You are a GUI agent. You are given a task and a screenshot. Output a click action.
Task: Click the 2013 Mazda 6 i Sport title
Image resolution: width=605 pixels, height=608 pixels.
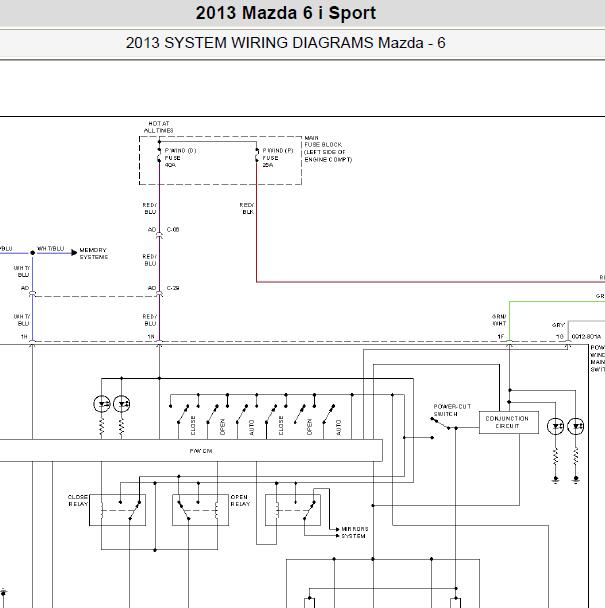pyautogui.click(x=286, y=13)
